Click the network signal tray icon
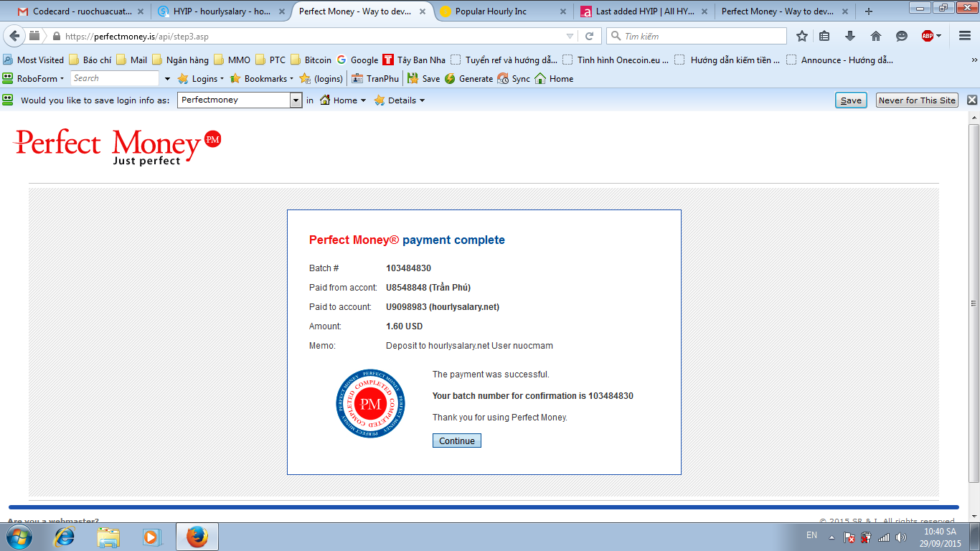The image size is (980, 551). 884,537
